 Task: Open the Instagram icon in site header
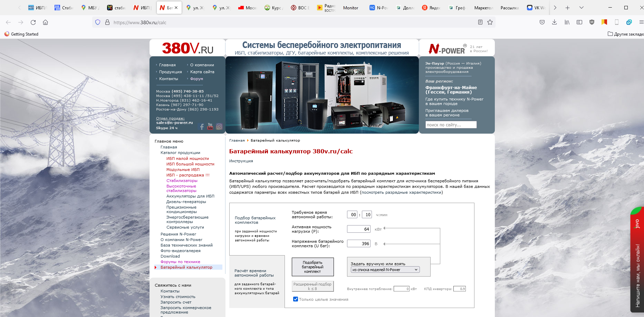219,126
